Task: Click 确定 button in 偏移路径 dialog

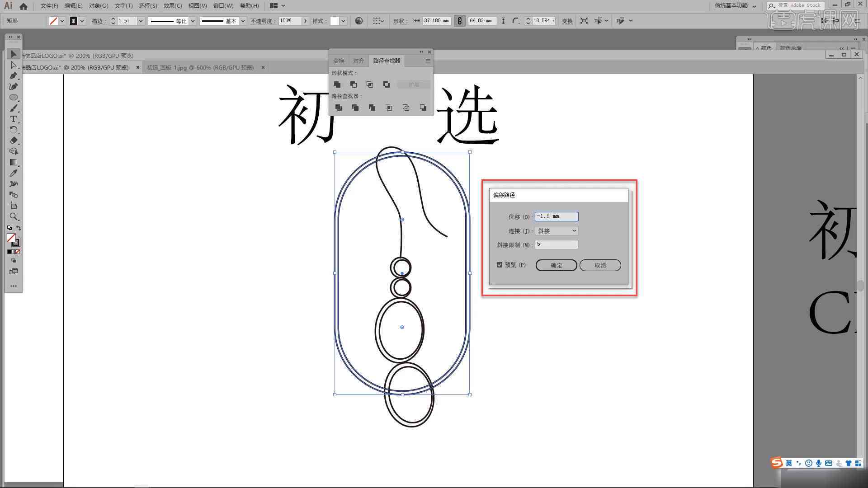Action: [x=556, y=265]
